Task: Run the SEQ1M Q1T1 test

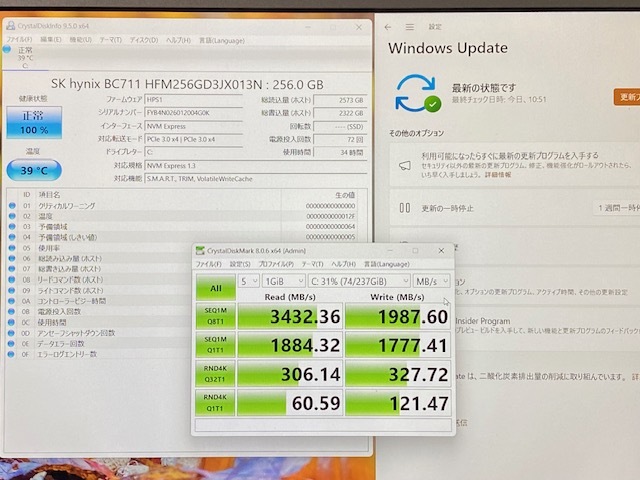Action: coord(215,344)
